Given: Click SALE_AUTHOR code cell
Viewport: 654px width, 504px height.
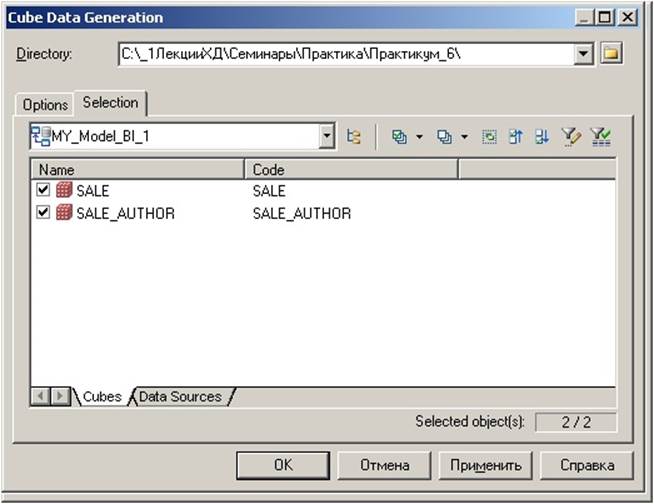Looking at the screenshot, I should (x=302, y=214).
